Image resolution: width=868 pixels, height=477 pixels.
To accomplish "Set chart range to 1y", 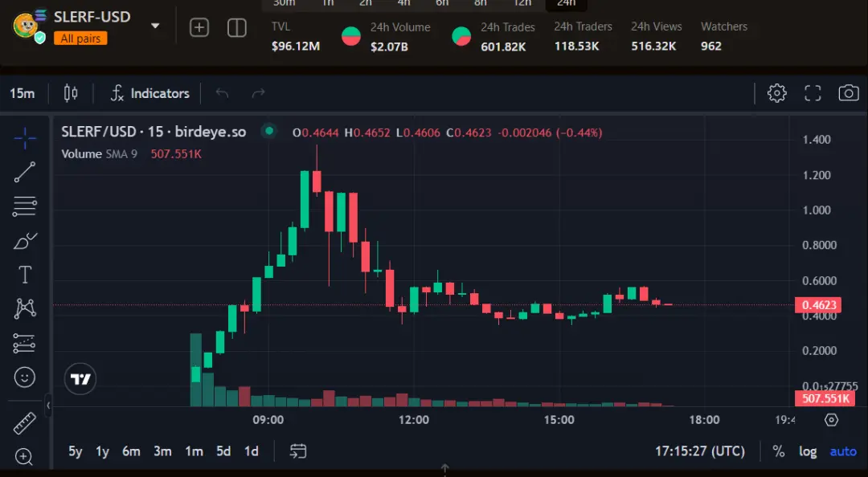I will click(102, 451).
